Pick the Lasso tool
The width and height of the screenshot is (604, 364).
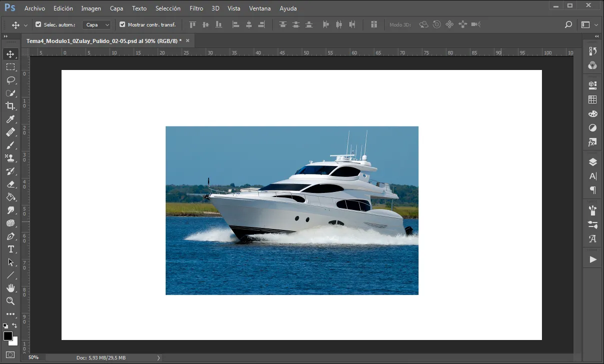click(11, 80)
